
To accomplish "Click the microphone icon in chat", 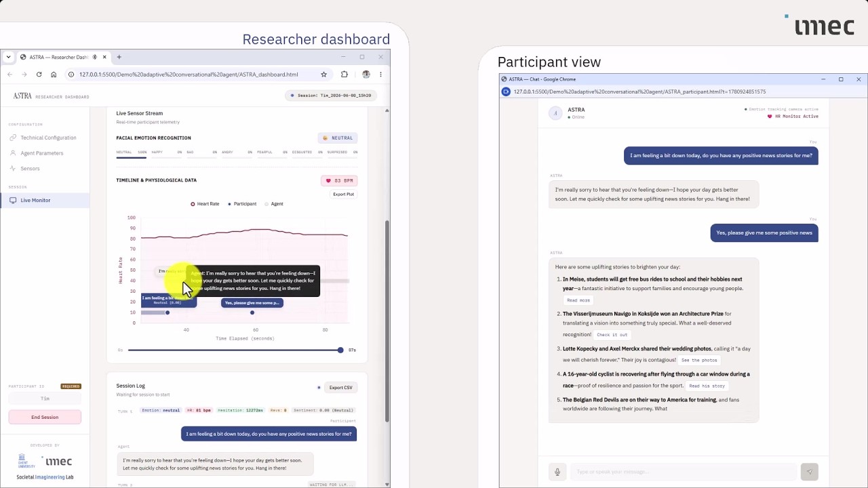I will tap(557, 472).
